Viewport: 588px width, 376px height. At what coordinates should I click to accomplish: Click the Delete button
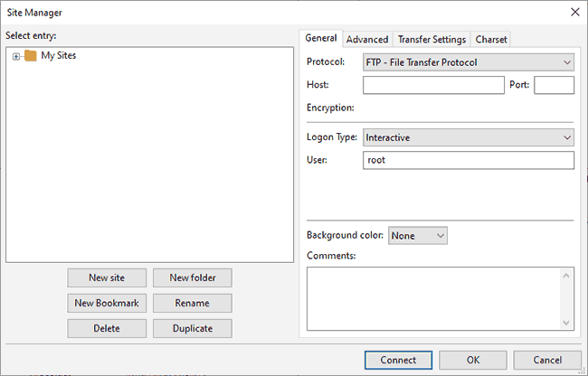pos(107,328)
